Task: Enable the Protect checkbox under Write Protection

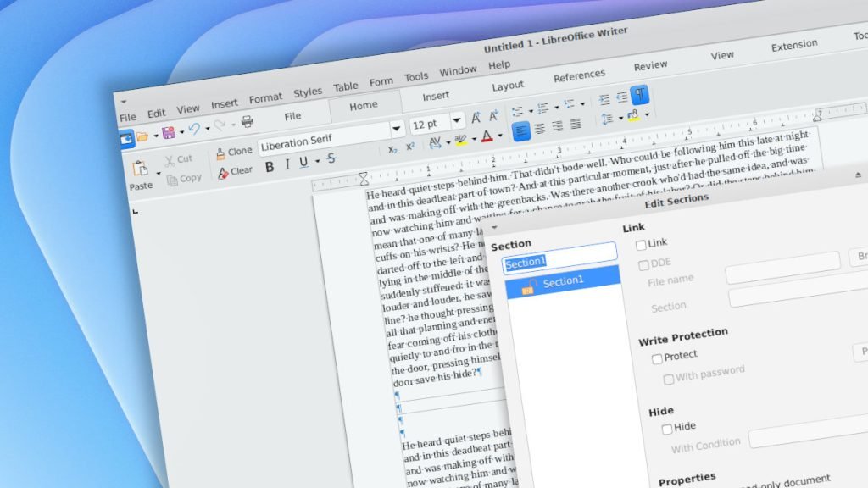Action: [x=657, y=358]
